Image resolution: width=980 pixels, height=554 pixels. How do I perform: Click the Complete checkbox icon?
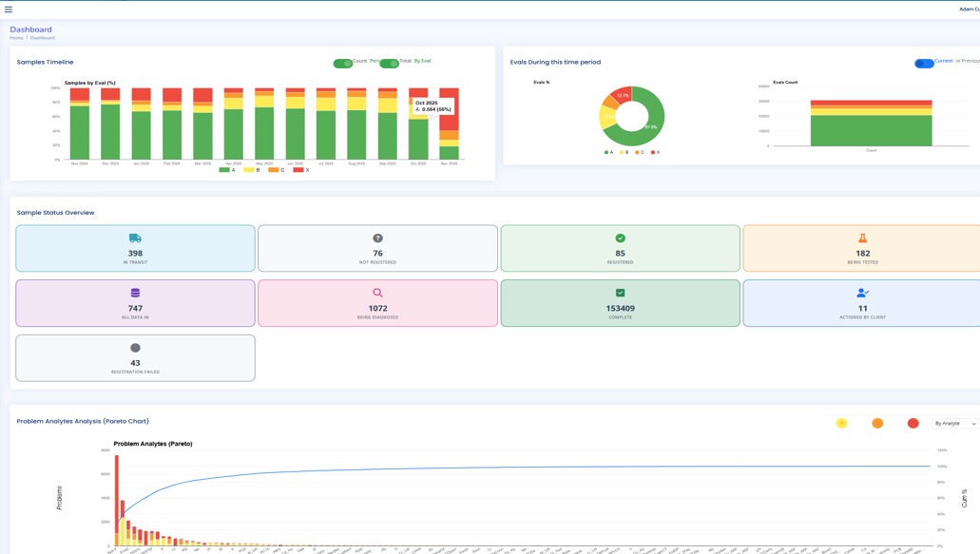[620, 293]
